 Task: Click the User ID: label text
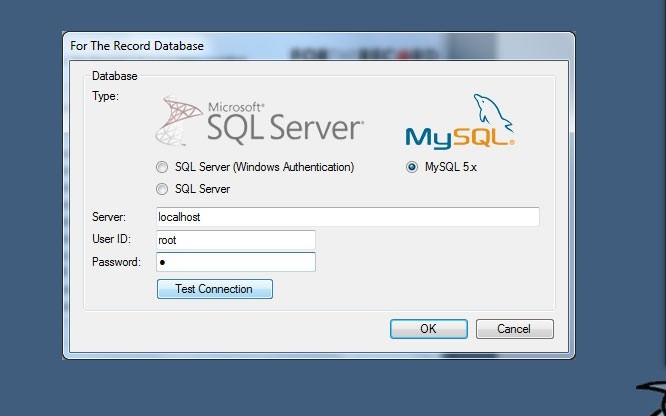pos(111,240)
